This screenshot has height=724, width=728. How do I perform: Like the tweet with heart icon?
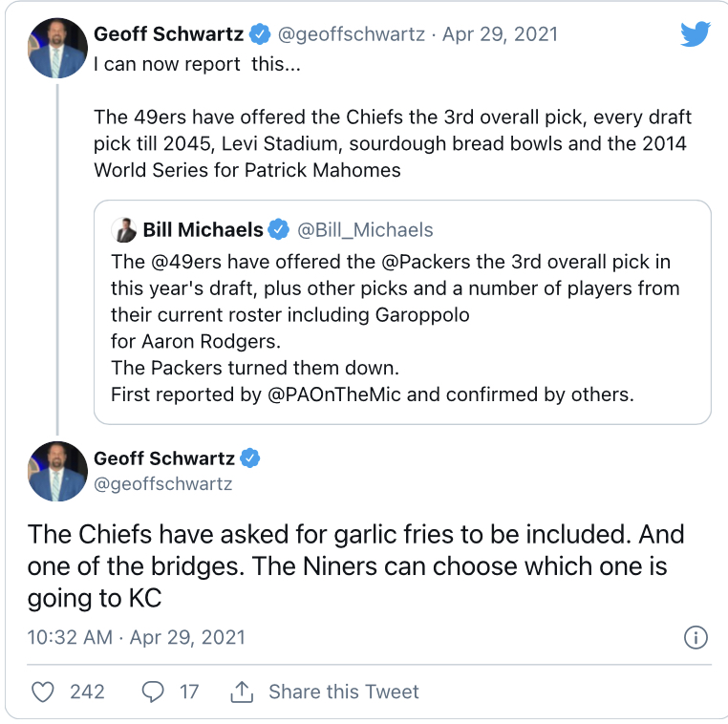43,692
